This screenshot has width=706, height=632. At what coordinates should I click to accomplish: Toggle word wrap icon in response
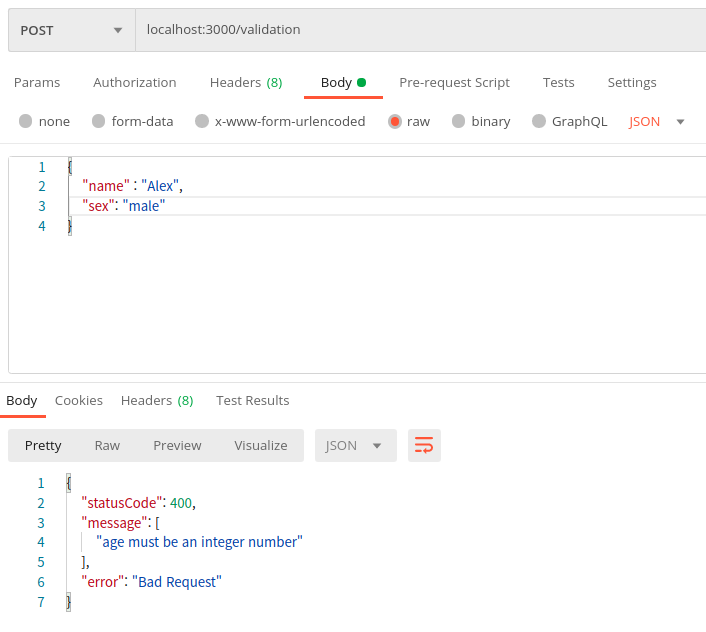coord(424,445)
